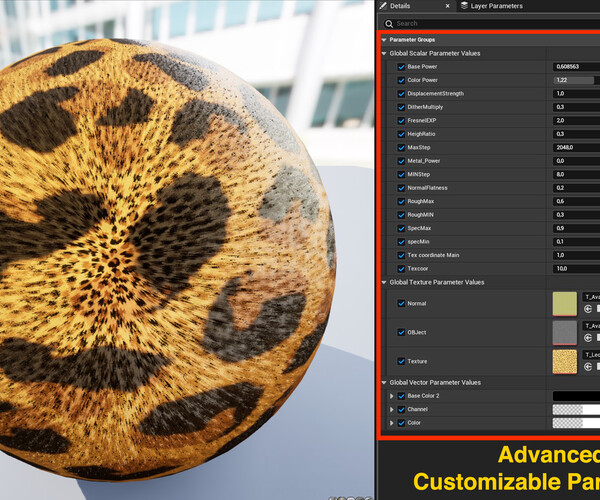Toggle the RoughMIN checkbox
Screen dimensions: 600x500
401,215
